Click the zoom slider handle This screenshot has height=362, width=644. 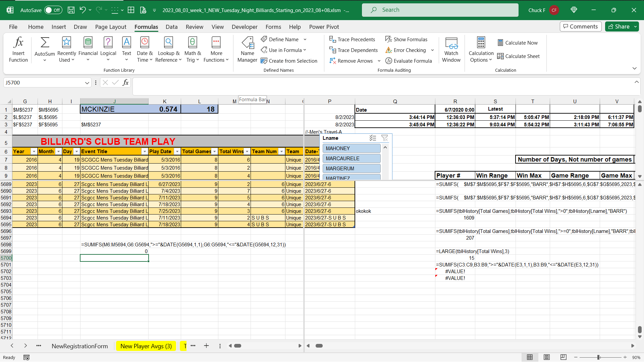click(598, 357)
